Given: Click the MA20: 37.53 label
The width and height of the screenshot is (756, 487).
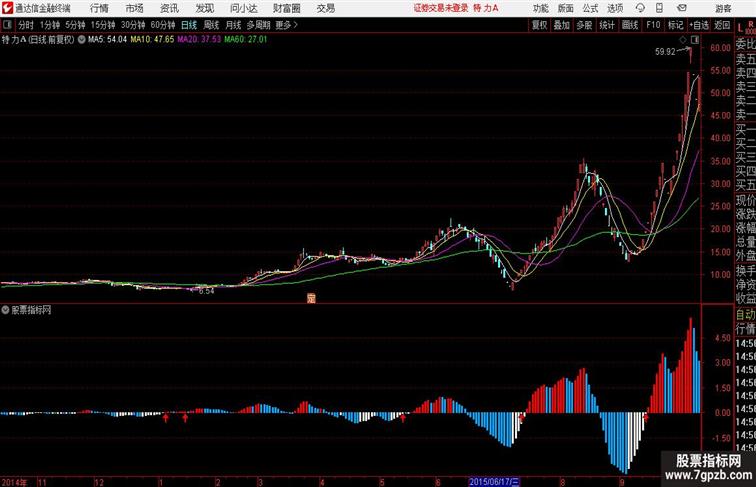Looking at the screenshot, I should tap(199, 40).
